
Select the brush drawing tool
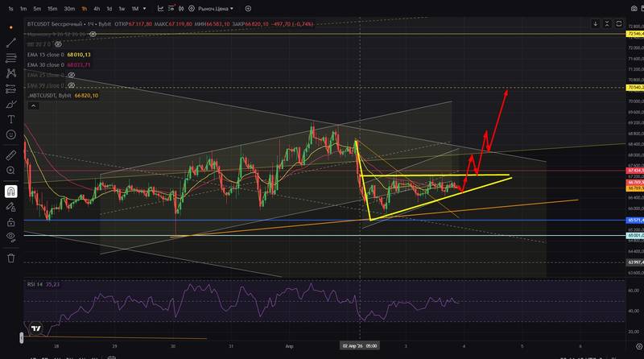coord(11,104)
